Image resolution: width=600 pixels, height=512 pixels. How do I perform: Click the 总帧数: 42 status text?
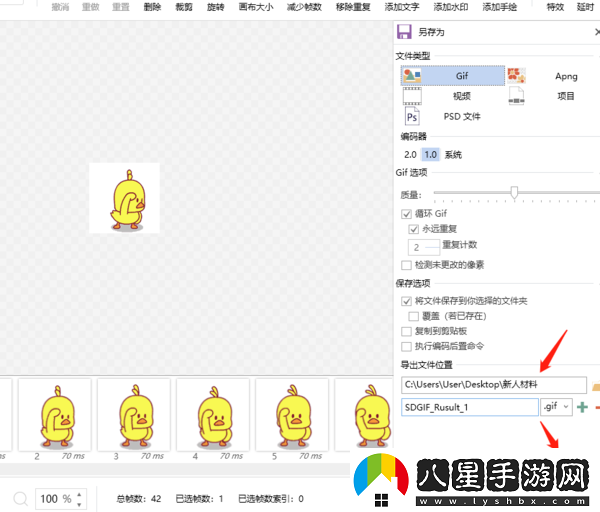139,499
